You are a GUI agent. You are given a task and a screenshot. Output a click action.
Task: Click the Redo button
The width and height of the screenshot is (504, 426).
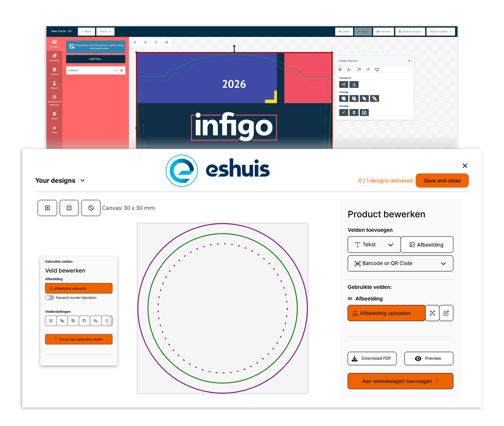[x=363, y=32]
